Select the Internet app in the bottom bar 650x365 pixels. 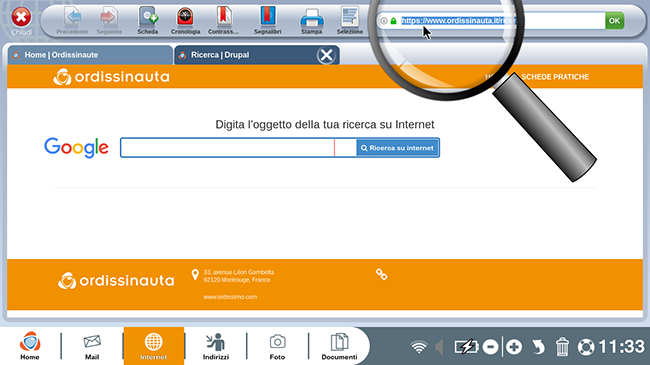pos(153,346)
